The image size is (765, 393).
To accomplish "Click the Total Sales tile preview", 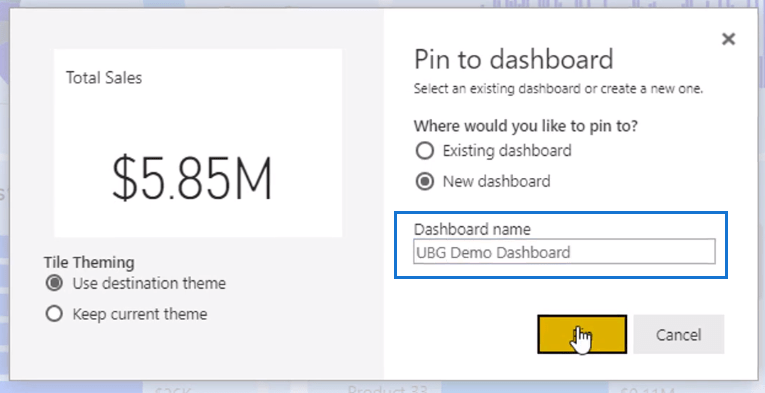I will tap(198, 143).
